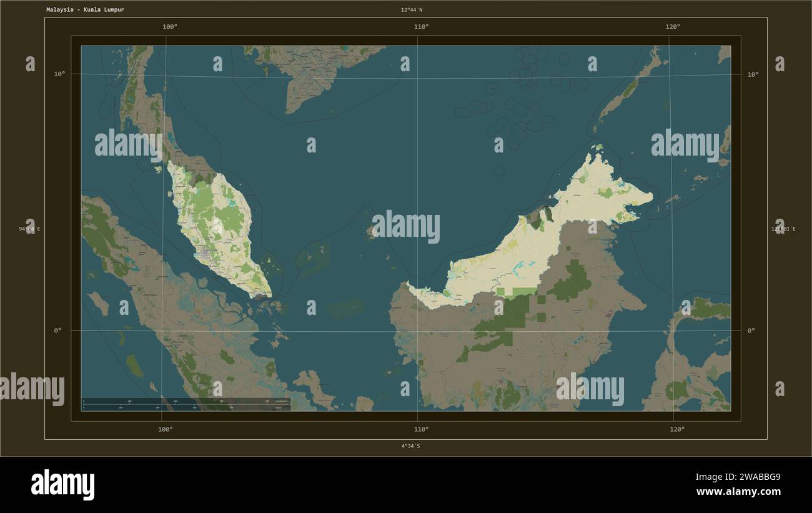Select the 10° latitude label right of map

click(753, 74)
